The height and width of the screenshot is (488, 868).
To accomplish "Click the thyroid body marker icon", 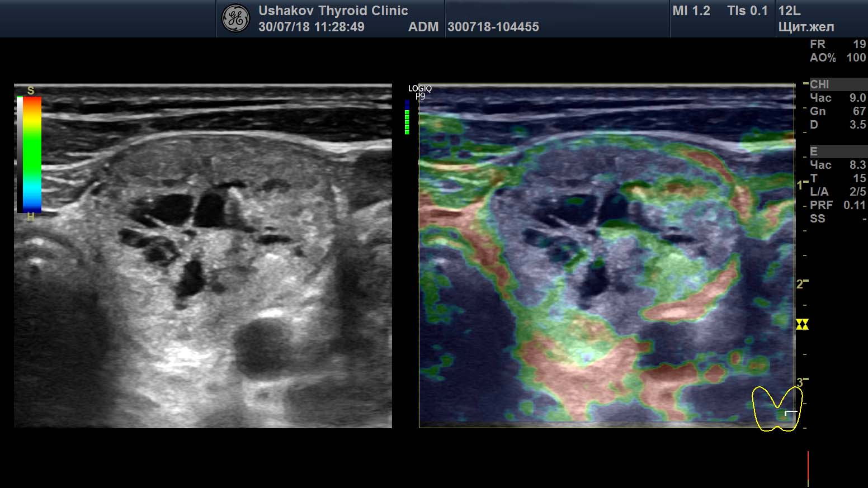I will pos(777,408).
